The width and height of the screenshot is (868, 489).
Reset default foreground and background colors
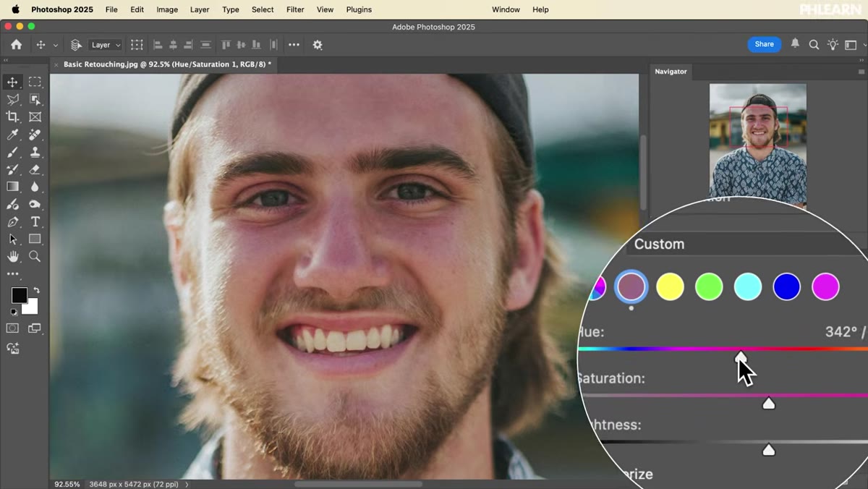click(x=14, y=312)
